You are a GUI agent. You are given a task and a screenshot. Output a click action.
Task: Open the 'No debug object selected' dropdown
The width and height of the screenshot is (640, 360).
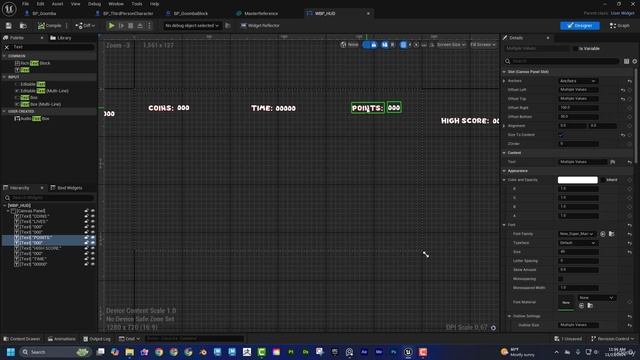tap(191, 26)
